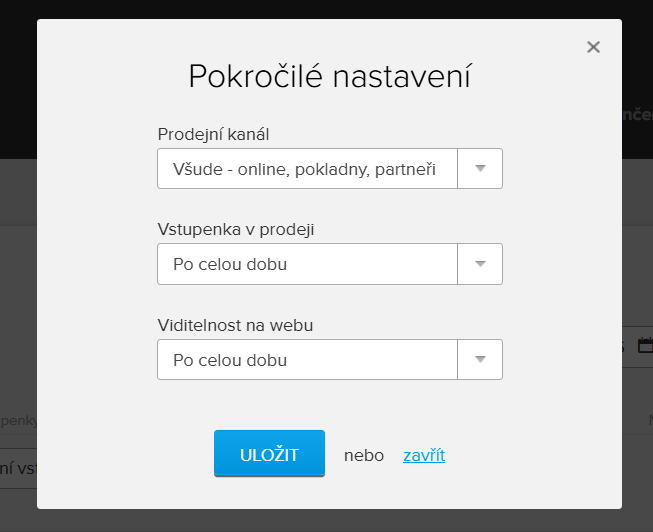Viewport: 653px width, 532px height.
Task: Expand the Viditelnost na webu arrow
Action: point(480,359)
